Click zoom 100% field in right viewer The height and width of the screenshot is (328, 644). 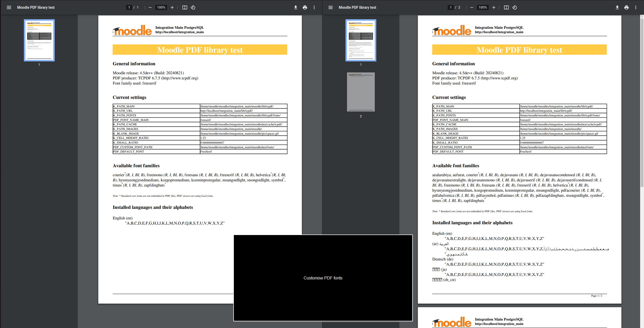click(483, 7)
